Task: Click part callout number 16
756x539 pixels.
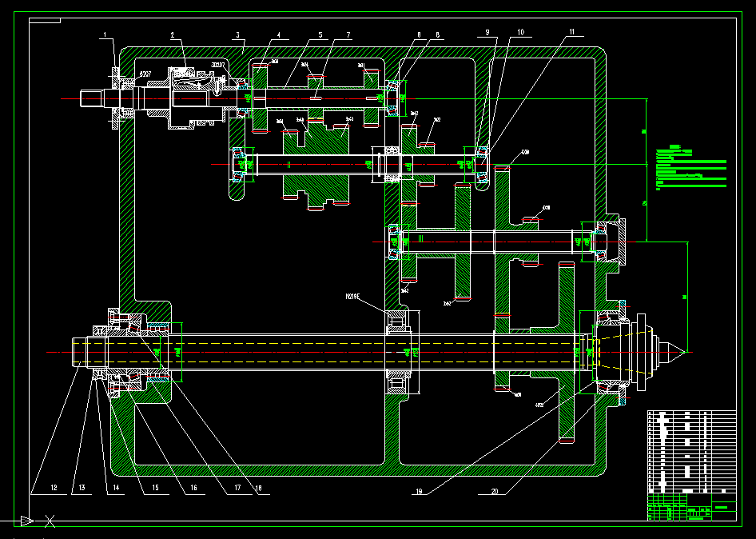Action: [193, 488]
